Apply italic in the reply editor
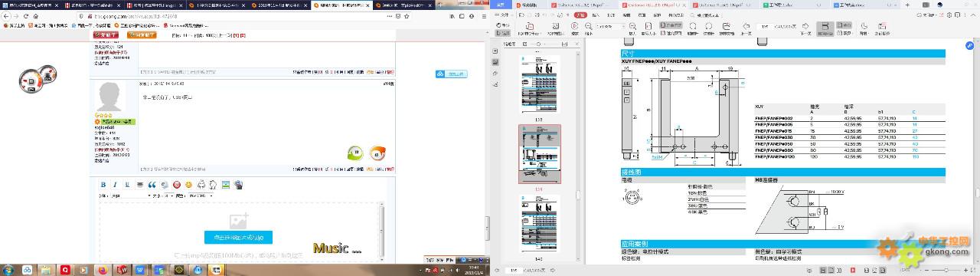 pos(116,185)
